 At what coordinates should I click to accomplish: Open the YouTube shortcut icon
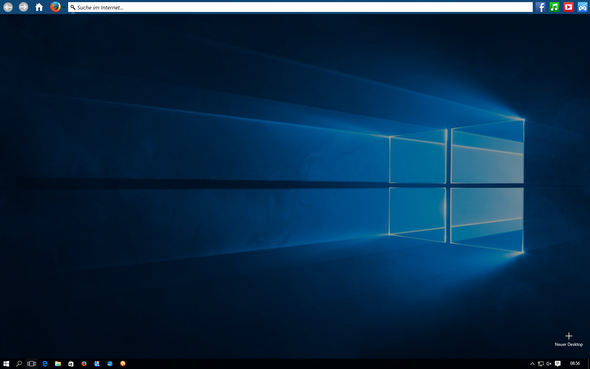569,7
